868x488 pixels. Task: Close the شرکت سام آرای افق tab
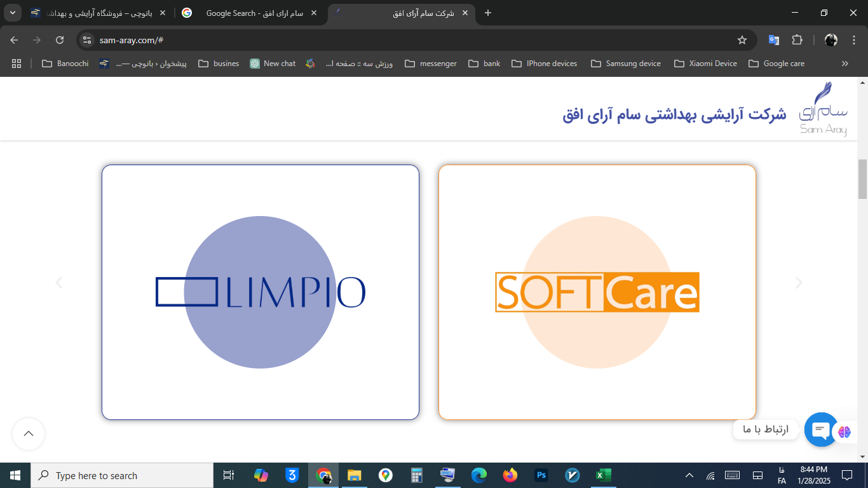click(465, 13)
